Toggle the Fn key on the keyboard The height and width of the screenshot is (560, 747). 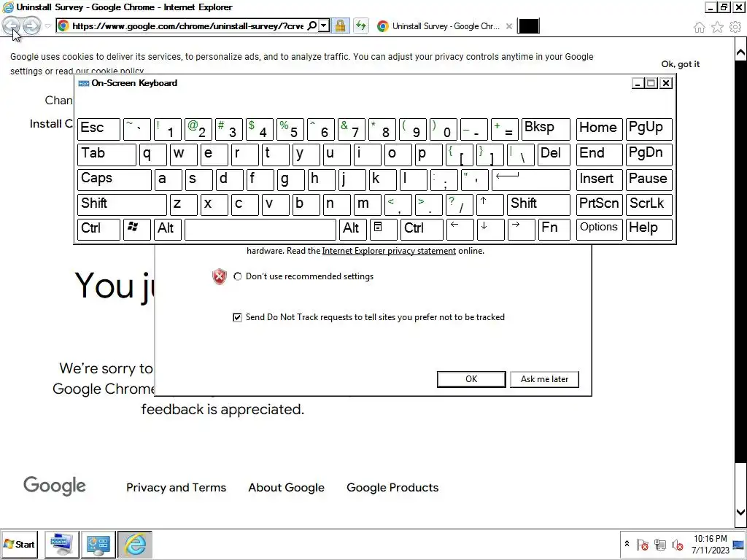[x=554, y=229]
